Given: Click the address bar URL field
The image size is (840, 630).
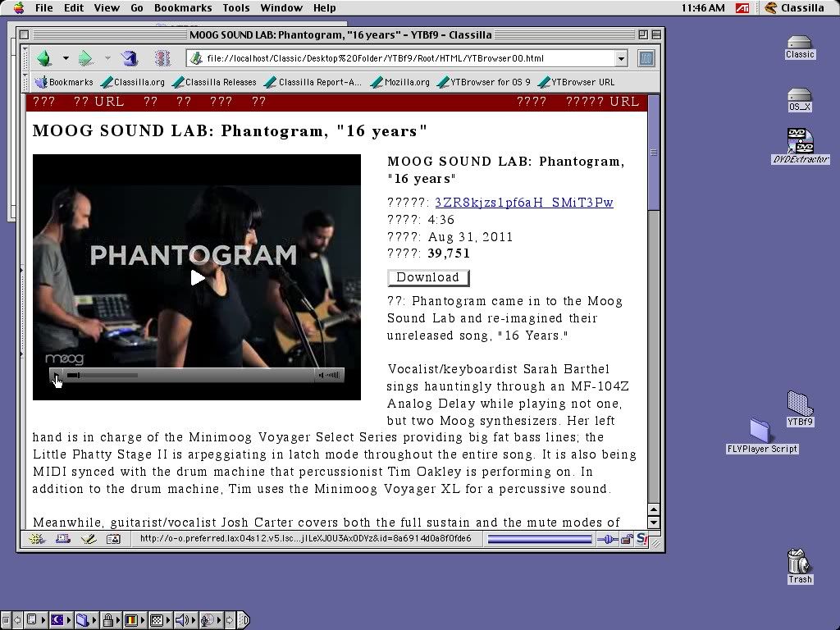Looking at the screenshot, I should coord(409,58).
